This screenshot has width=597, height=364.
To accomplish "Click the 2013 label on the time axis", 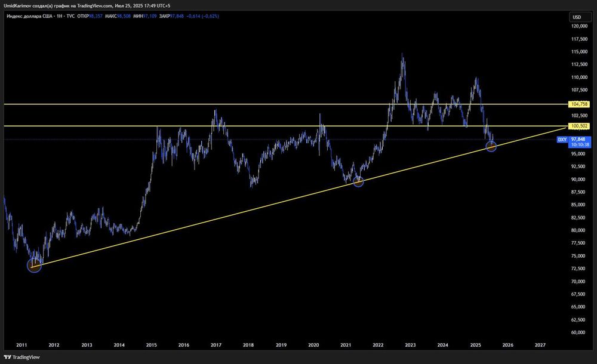I will tap(87, 345).
